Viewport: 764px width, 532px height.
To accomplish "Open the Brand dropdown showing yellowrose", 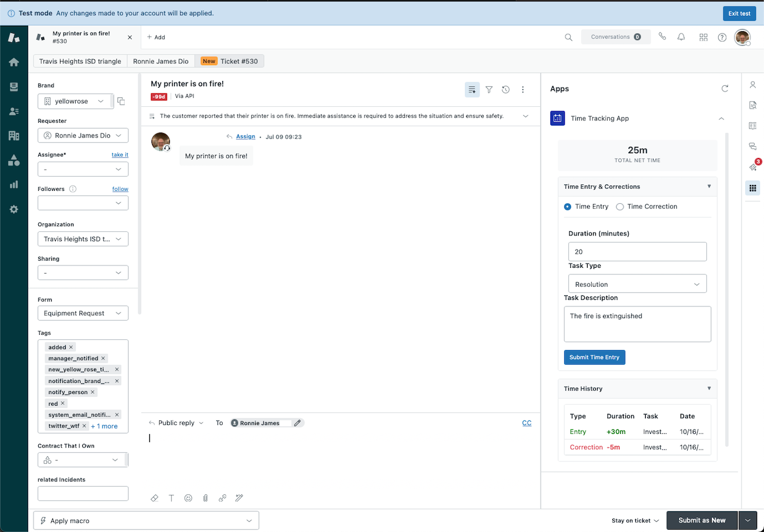I will [75, 101].
